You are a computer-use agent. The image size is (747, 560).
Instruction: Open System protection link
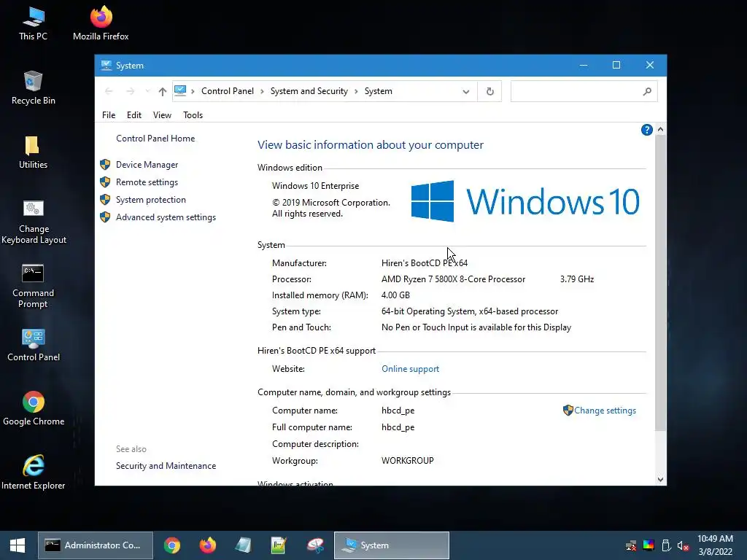point(150,200)
